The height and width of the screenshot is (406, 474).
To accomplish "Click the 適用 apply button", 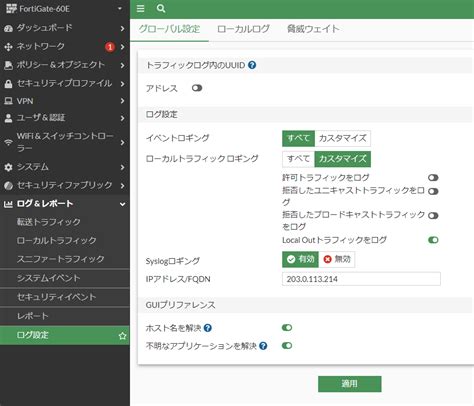I will pyautogui.click(x=350, y=384).
